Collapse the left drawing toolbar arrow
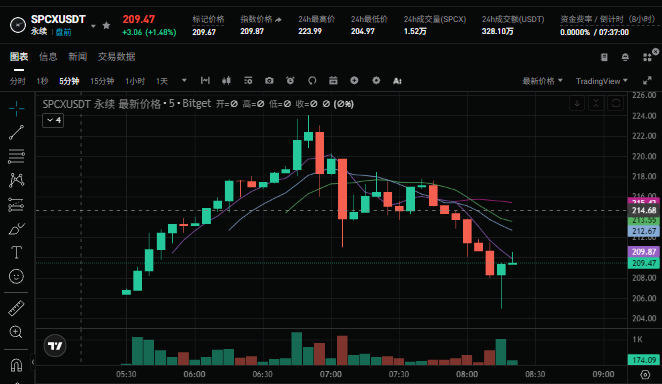Viewport: 662px width, 384px height. click(x=33, y=362)
